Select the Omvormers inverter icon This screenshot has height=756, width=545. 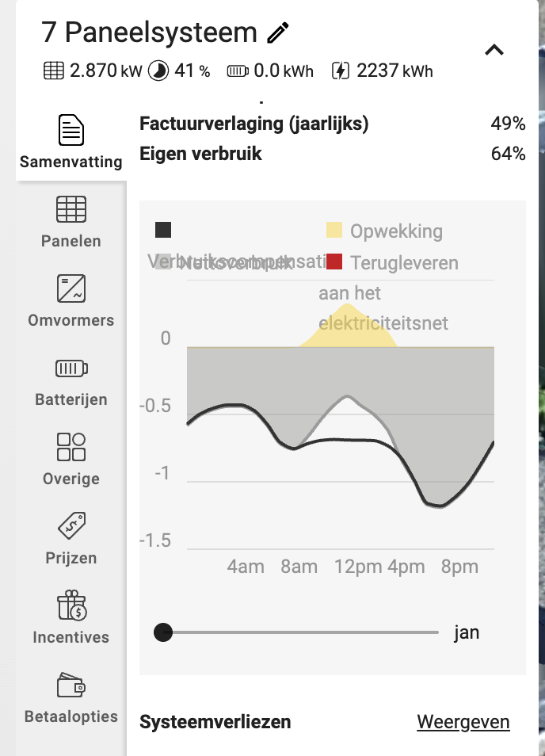pyautogui.click(x=71, y=288)
